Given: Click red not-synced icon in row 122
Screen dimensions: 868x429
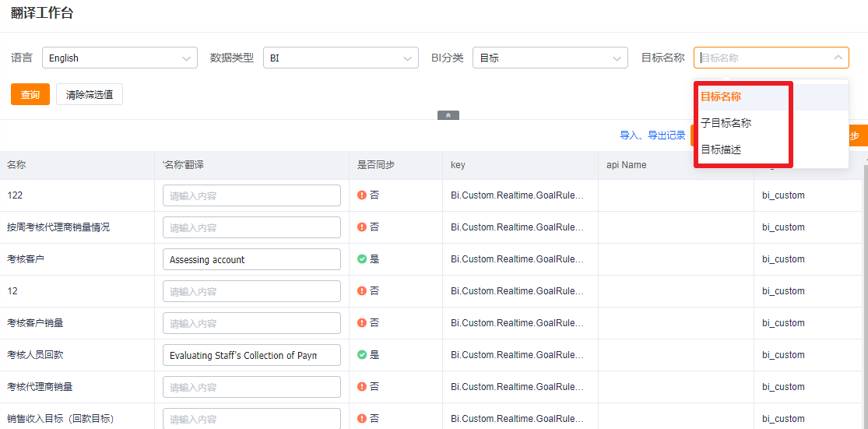Looking at the screenshot, I should (x=362, y=195).
